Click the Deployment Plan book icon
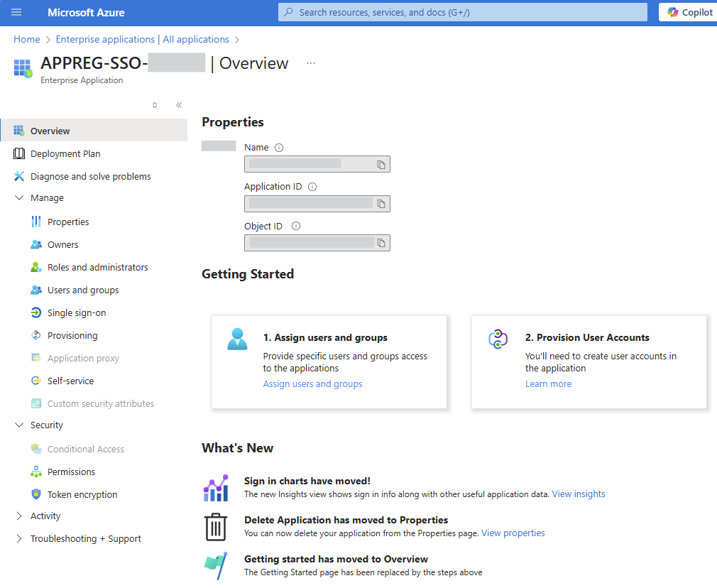The height and width of the screenshot is (588, 717). [19, 154]
